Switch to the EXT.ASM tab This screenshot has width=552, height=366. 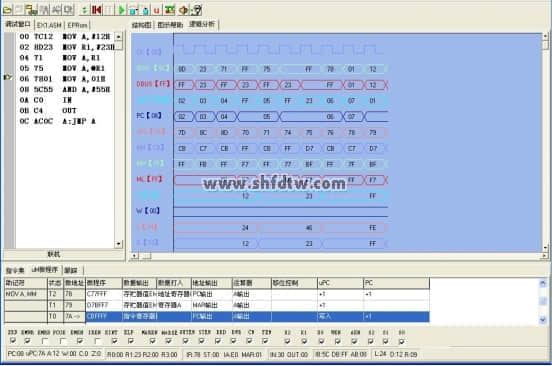coord(49,25)
